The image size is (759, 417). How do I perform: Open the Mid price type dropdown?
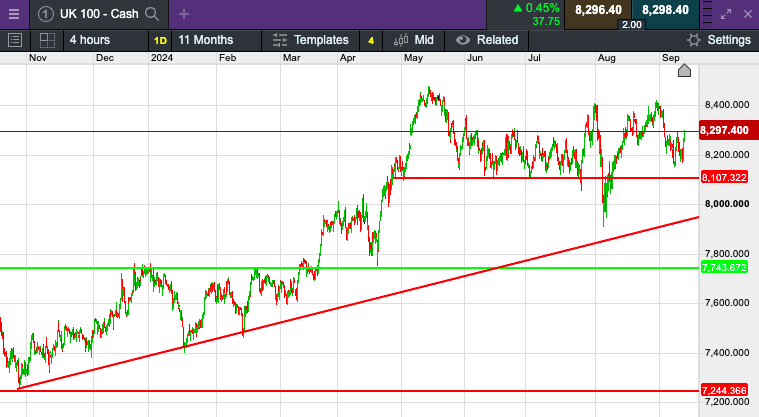(x=424, y=40)
